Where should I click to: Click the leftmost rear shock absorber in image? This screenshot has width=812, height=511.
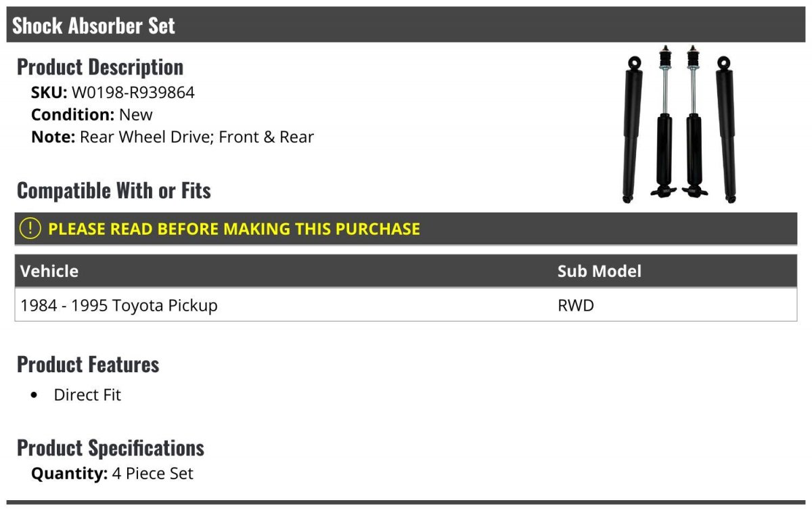[632, 129]
